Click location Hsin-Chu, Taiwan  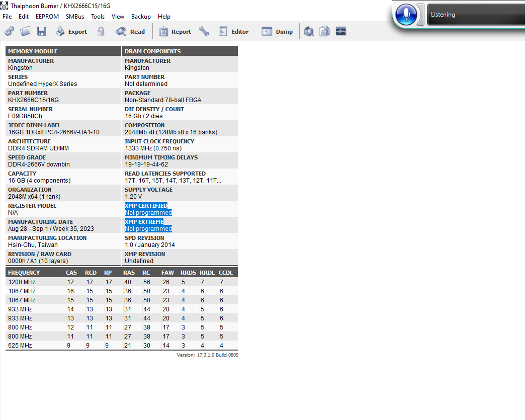[33, 245]
